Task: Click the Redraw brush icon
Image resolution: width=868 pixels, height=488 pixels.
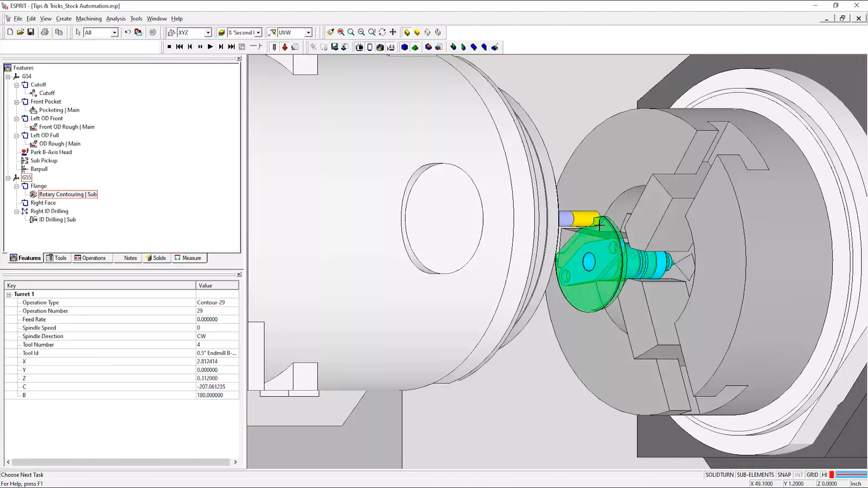Action: coord(330,33)
